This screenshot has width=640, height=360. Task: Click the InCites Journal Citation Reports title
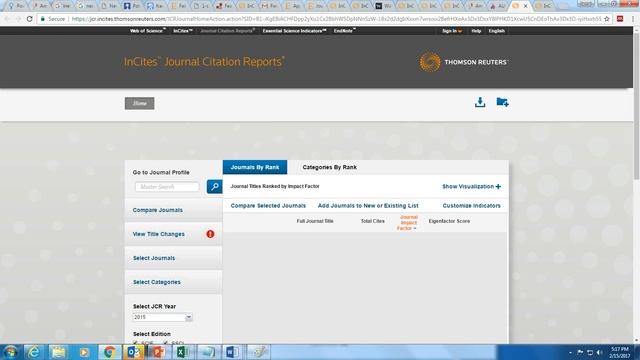pyautogui.click(x=204, y=62)
